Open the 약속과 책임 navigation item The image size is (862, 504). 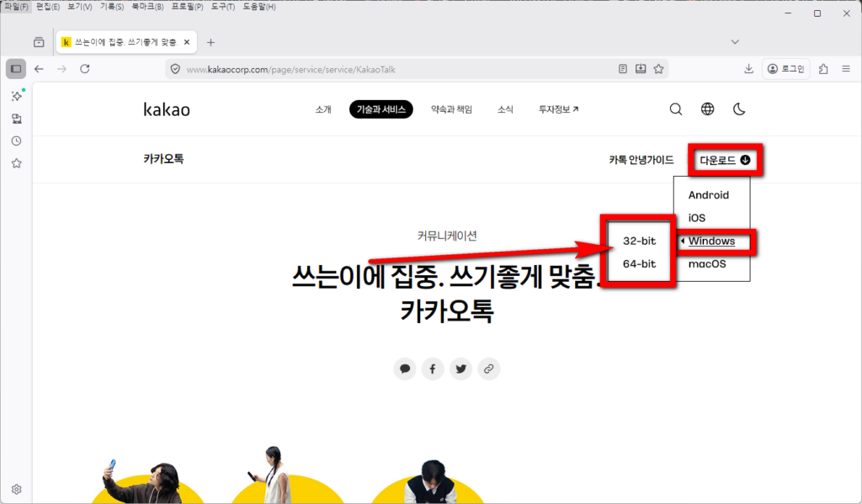point(451,109)
